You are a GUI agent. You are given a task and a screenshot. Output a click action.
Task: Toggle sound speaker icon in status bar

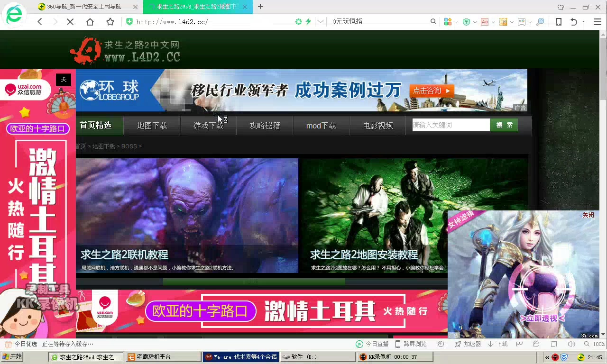(571, 344)
